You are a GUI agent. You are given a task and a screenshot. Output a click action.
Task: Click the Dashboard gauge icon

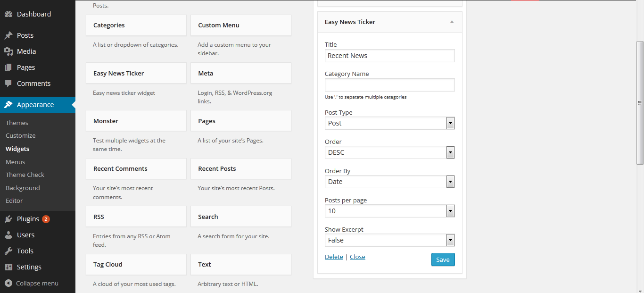[x=8, y=14]
